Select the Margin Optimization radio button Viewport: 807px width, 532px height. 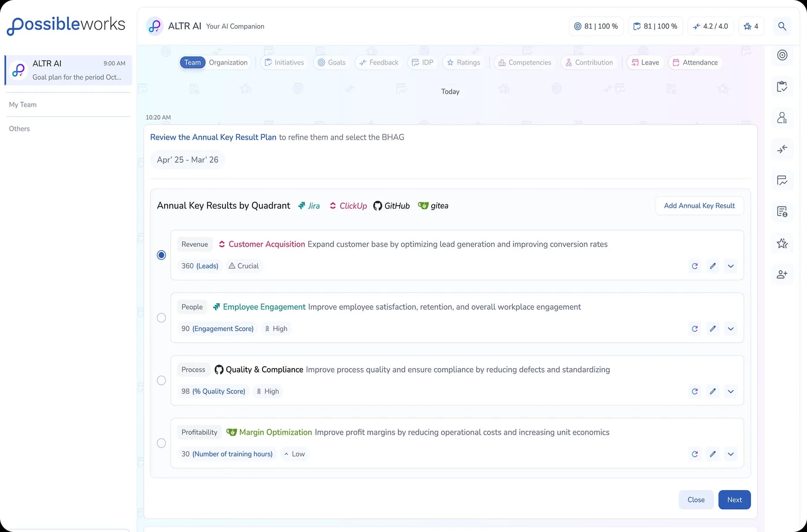pos(162,443)
